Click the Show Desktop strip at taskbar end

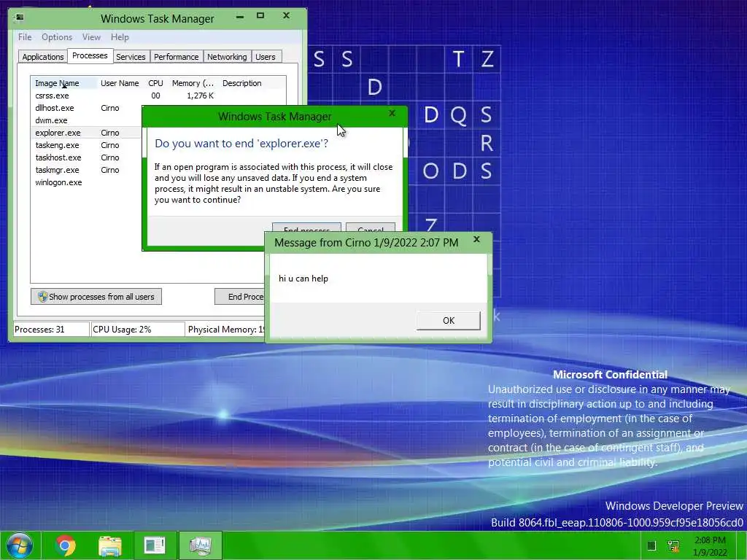pos(743,545)
